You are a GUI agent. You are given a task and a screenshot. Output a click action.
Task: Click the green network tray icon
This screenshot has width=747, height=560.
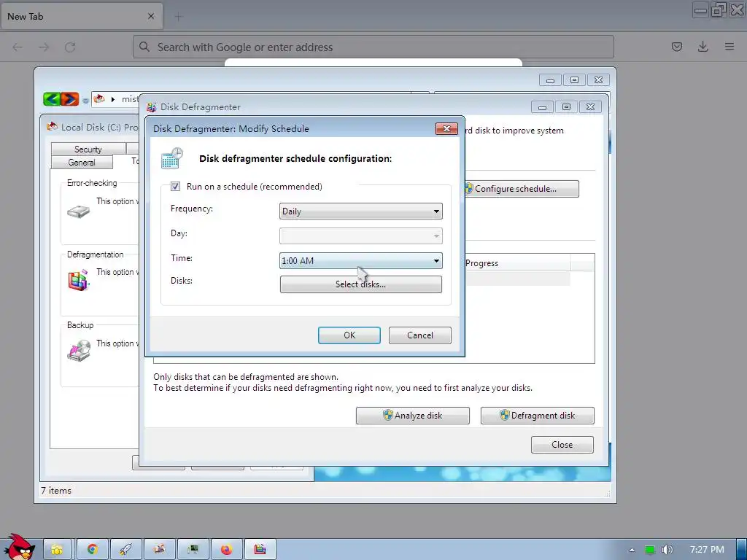point(650,550)
